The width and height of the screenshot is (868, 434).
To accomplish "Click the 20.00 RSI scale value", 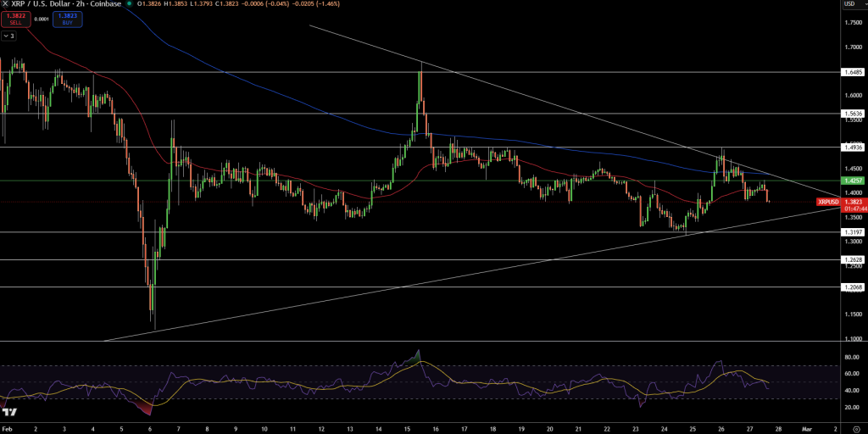I will (x=851, y=408).
